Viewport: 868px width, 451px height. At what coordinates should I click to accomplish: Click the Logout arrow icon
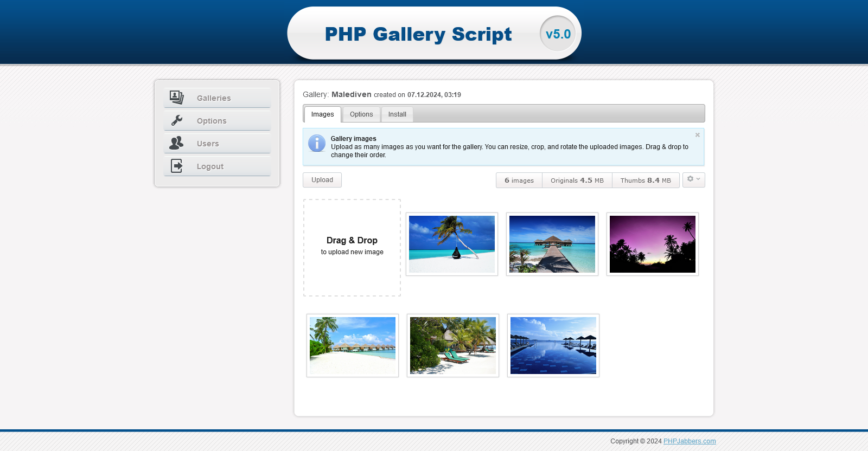pyautogui.click(x=176, y=166)
